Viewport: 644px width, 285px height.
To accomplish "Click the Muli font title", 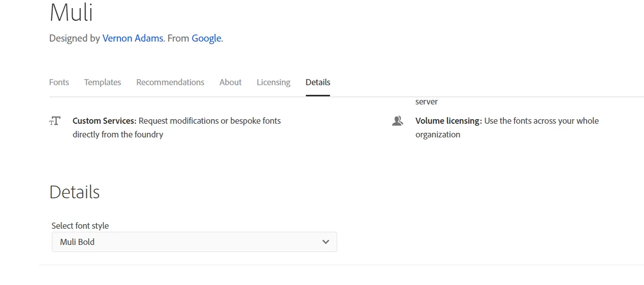I will pyautogui.click(x=71, y=12).
